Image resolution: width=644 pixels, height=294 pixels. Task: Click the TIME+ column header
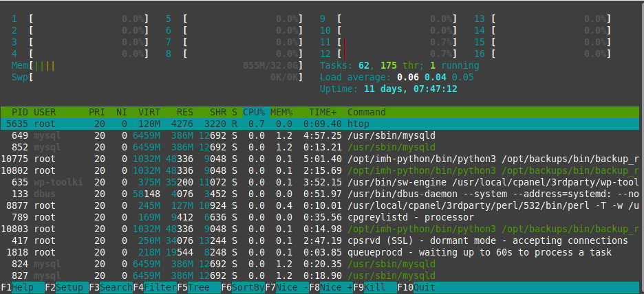[323, 113]
